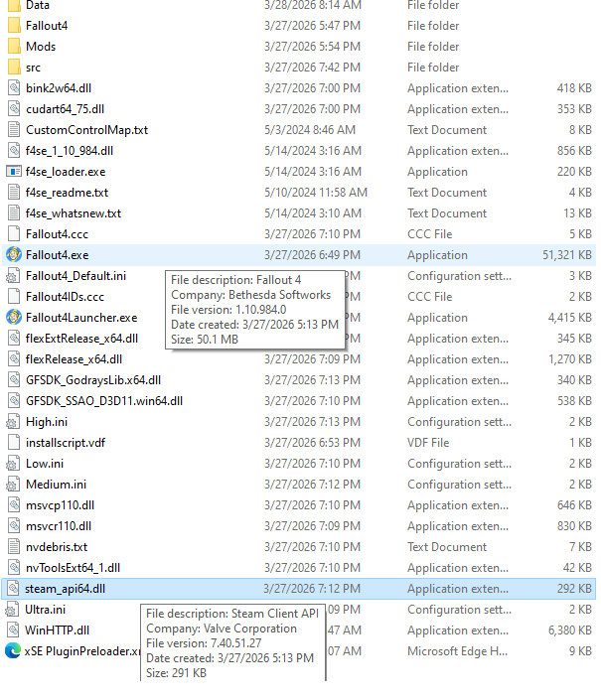Viewport: 601px width, 700px height.
Task: Click the 51,321 KB size of Fallout4.exe
Action: pos(567,255)
